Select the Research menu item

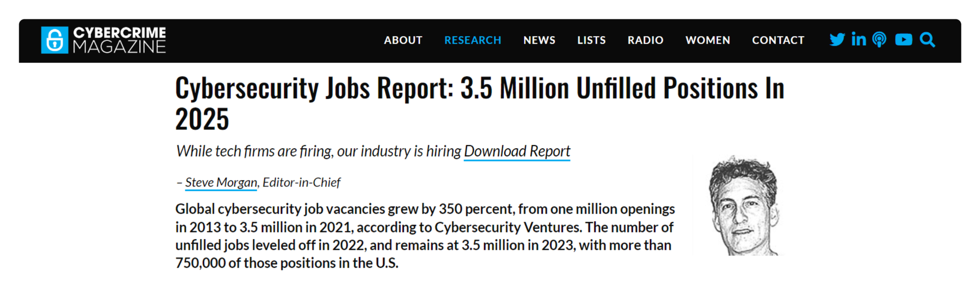click(x=473, y=40)
